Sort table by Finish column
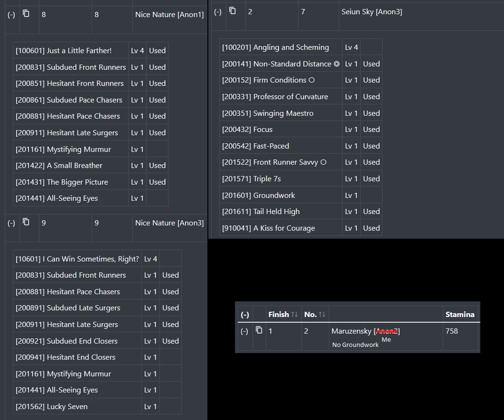The image size is (504, 420). tap(283, 314)
